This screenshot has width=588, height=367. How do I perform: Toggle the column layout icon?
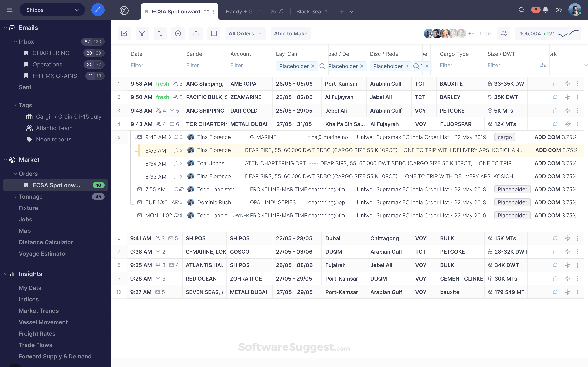click(214, 33)
